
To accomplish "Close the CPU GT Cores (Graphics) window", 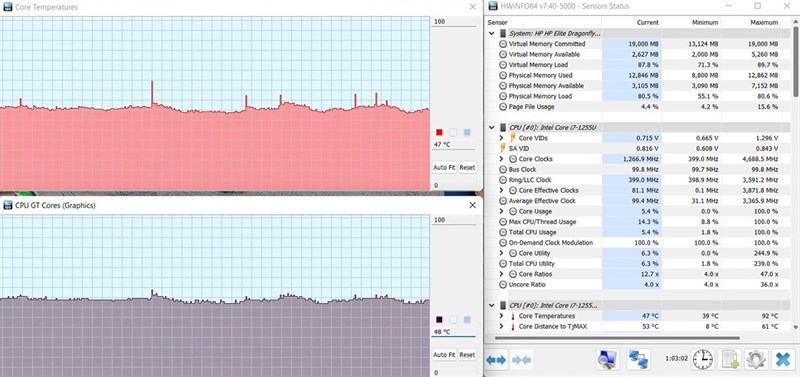I will (x=472, y=205).
